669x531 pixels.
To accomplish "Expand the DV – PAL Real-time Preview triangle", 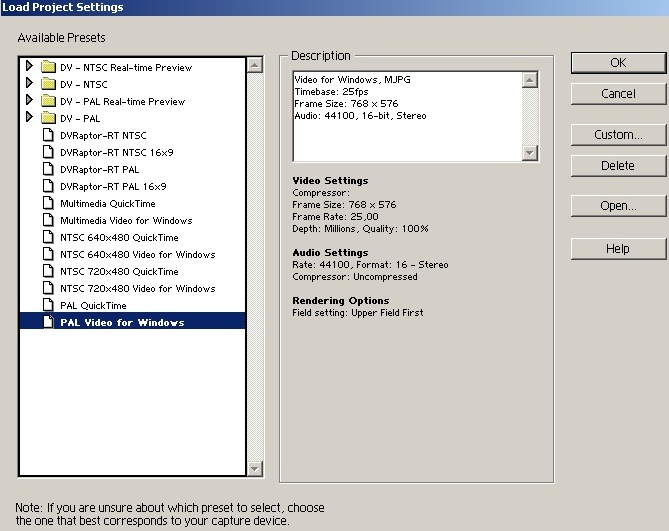I will 29,100.
